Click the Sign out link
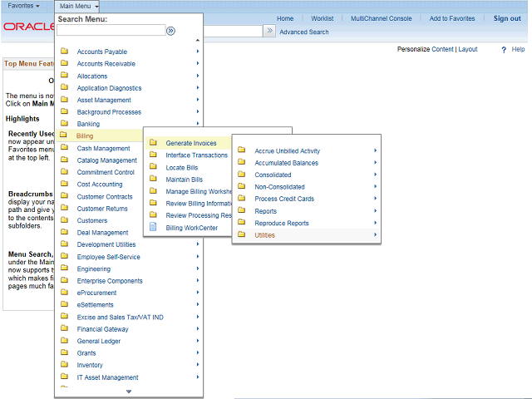The height and width of the screenshot is (399, 532). 506,18
